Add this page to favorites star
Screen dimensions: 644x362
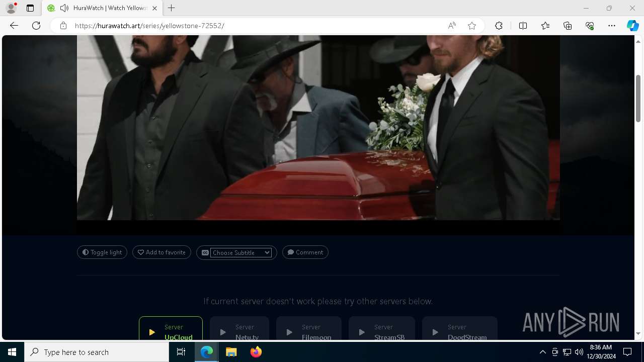[x=472, y=26]
